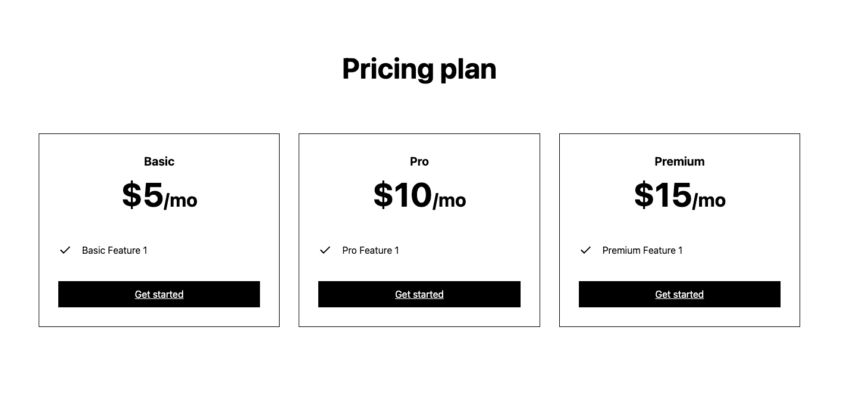Screen dimensions: 868x408
Task: Click the Pro plan title
Action: tap(419, 161)
